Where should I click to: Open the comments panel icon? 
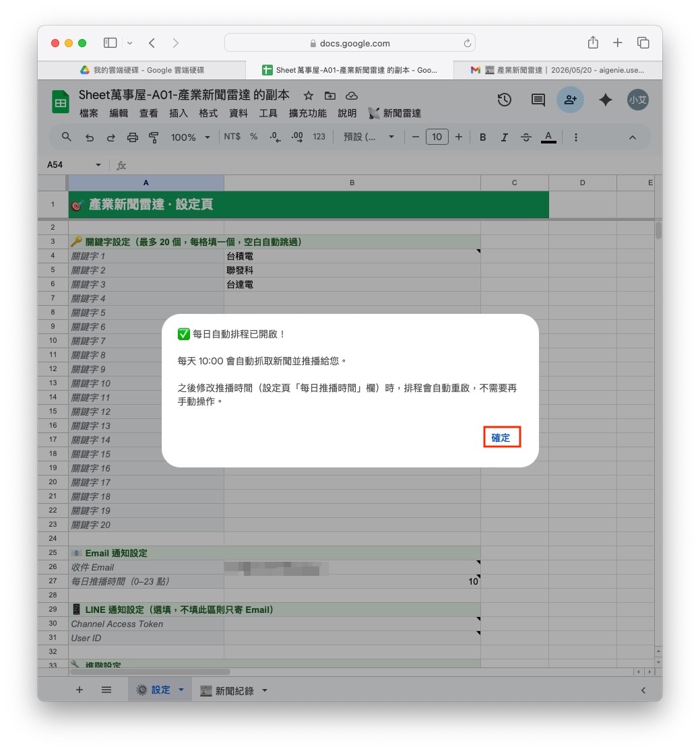tap(538, 100)
